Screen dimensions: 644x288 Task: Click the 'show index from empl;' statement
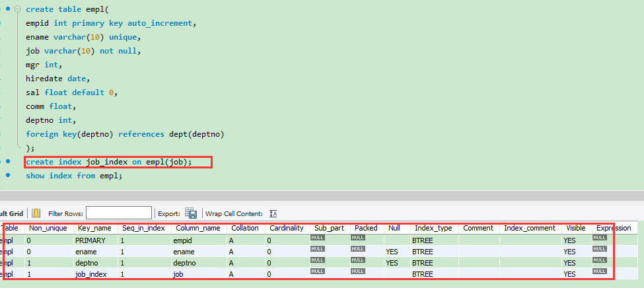(x=75, y=176)
